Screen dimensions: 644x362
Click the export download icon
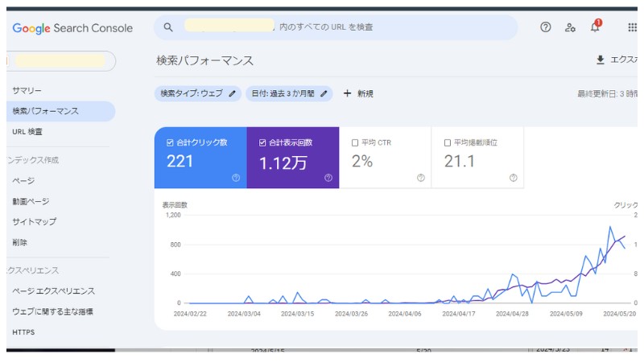pyautogui.click(x=600, y=60)
